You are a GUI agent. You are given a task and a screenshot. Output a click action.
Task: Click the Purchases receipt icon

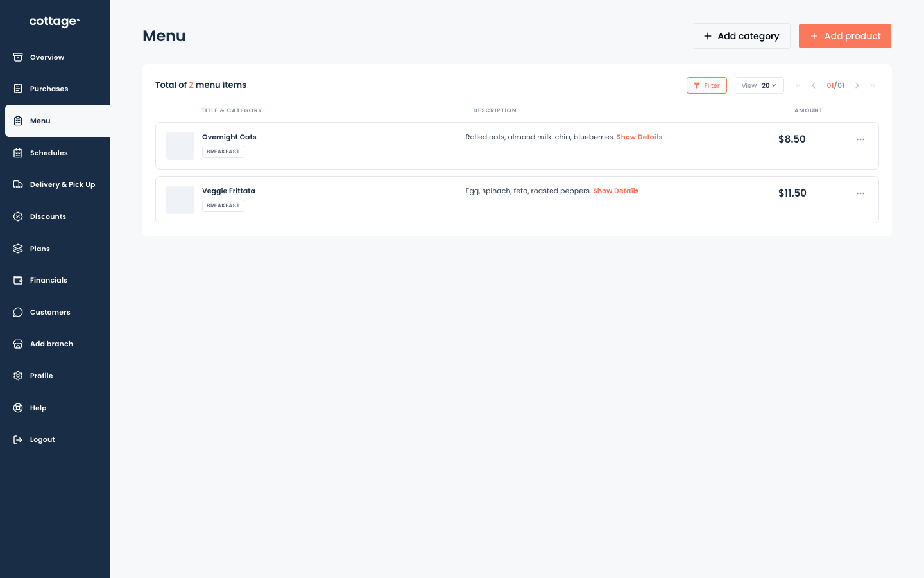pos(18,89)
